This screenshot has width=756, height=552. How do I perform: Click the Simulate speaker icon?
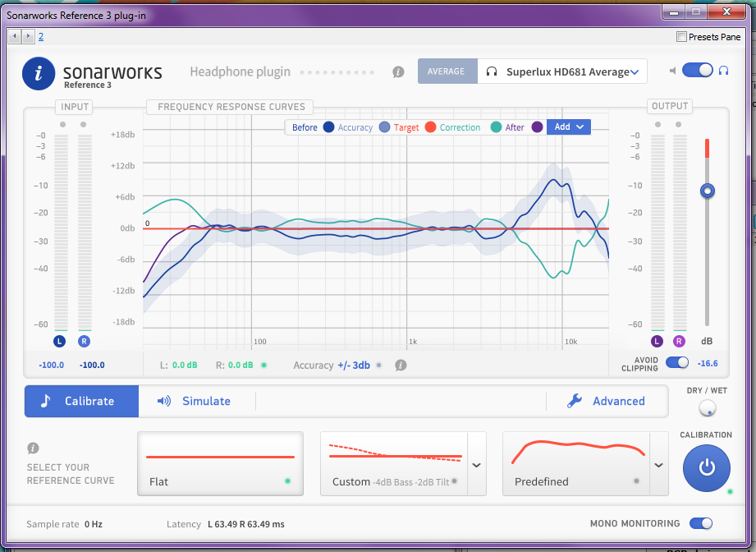(x=164, y=401)
